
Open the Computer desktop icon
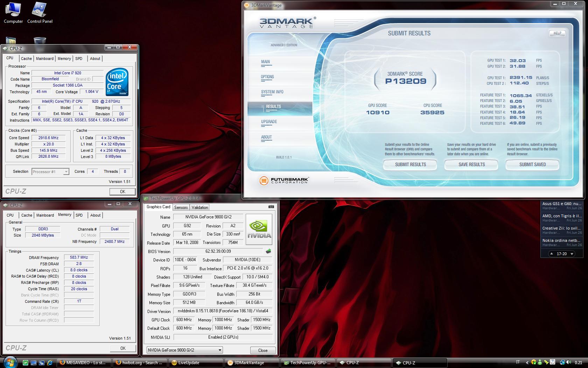tap(13, 13)
